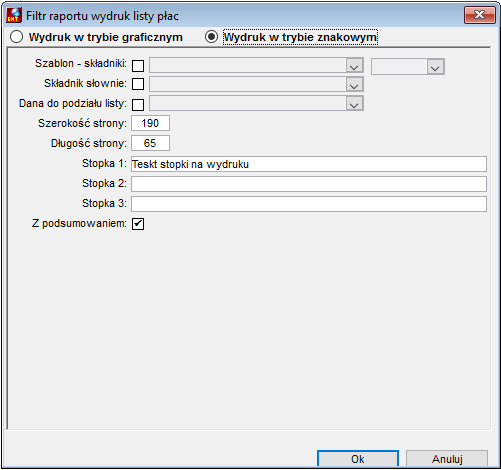Expand the Dana do podziału listy dropdown

[256, 103]
